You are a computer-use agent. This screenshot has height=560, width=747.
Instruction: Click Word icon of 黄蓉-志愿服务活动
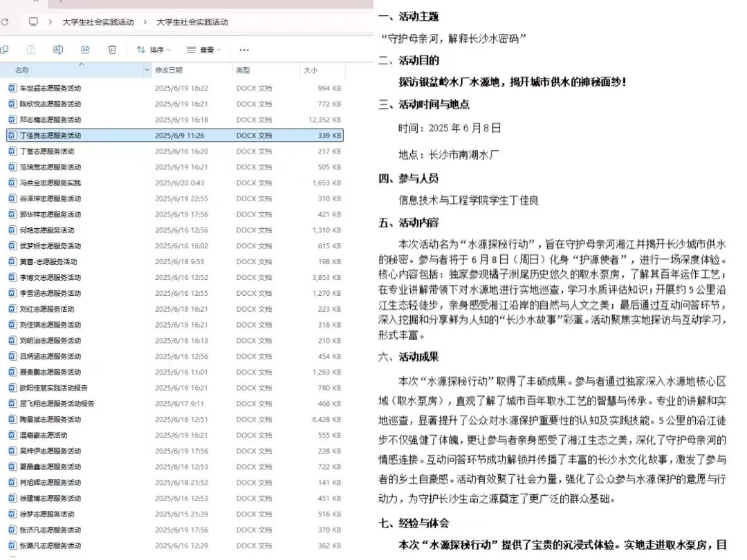(x=13, y=261)
